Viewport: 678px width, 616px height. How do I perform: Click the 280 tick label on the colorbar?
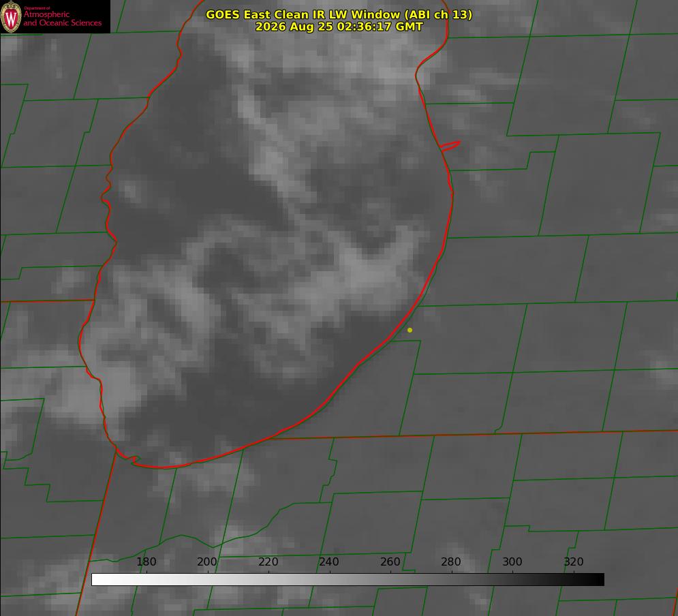(451, 562)
